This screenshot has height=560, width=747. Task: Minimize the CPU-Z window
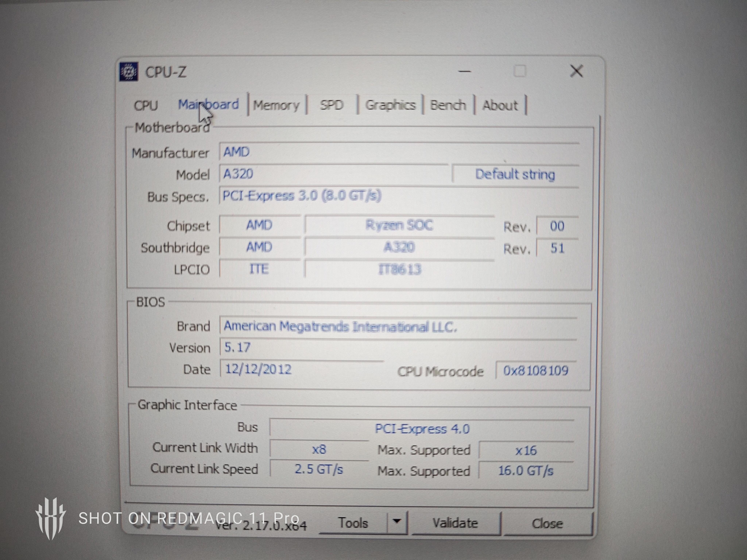click(x=465, y=72)
